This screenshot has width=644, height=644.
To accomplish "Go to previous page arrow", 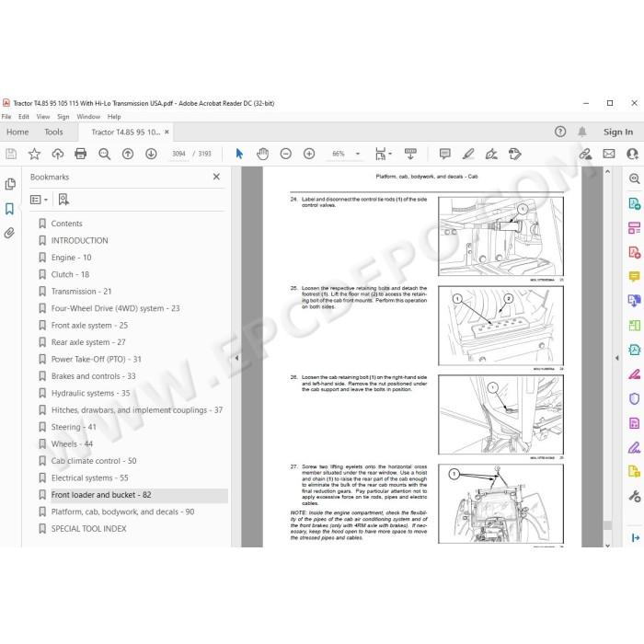I will [x=128, y=154].
